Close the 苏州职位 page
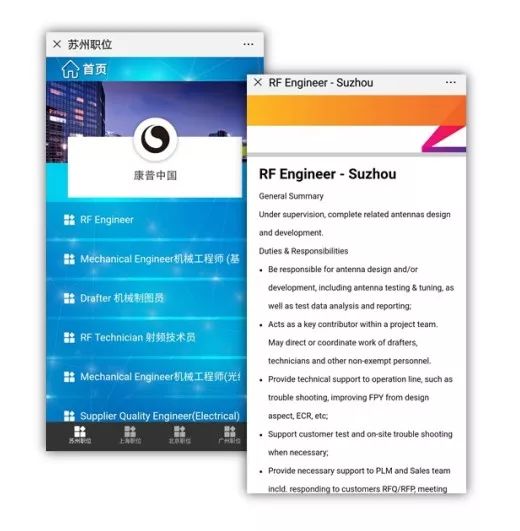The width and height of the screenshot is (520, 531). [57, 44]
